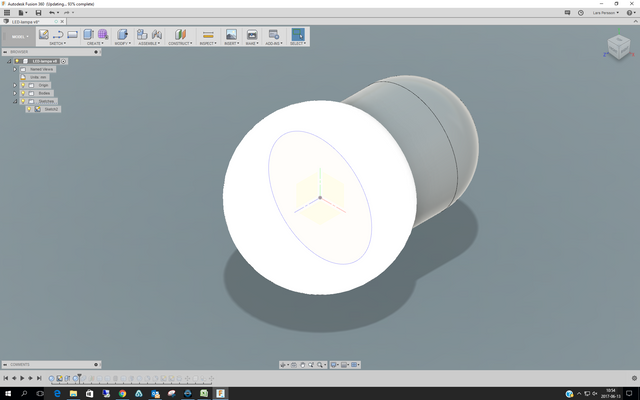Select the Extrude tool in Create
The image size is (640, 400).
click(x=88, y=34)
